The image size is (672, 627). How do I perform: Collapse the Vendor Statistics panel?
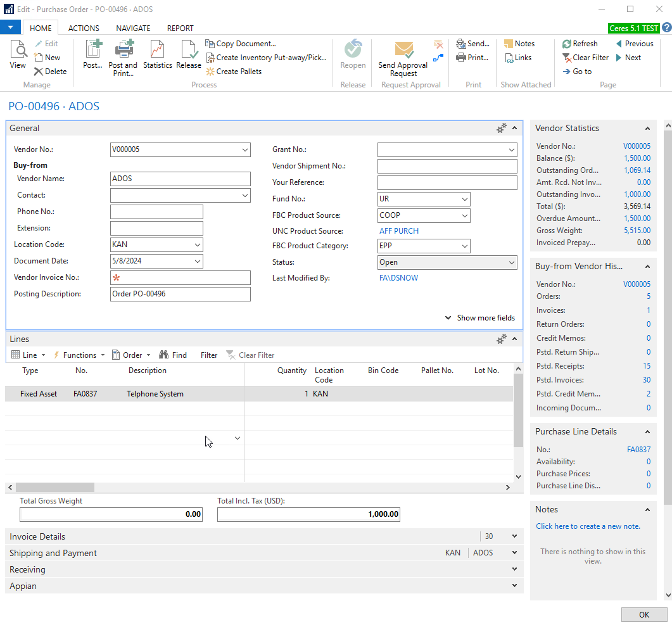(647, 129)
